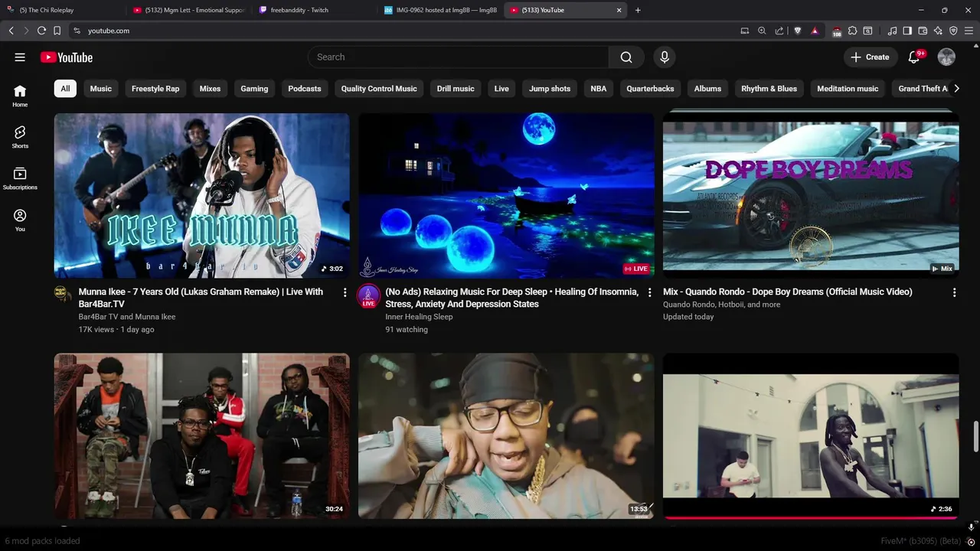Select the Live filter chip
The width and height of the screenshot is (980, 551).
pyautogui.click(x=501, y=89)
